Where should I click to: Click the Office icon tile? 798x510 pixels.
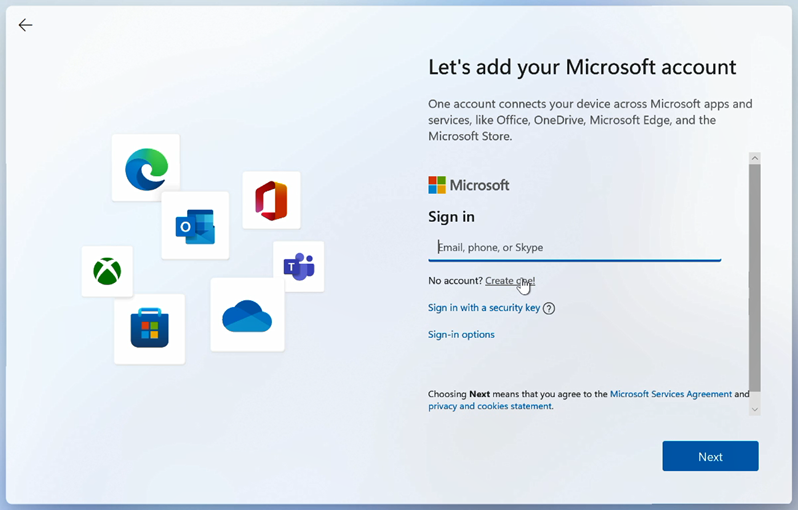click(271, 200)
